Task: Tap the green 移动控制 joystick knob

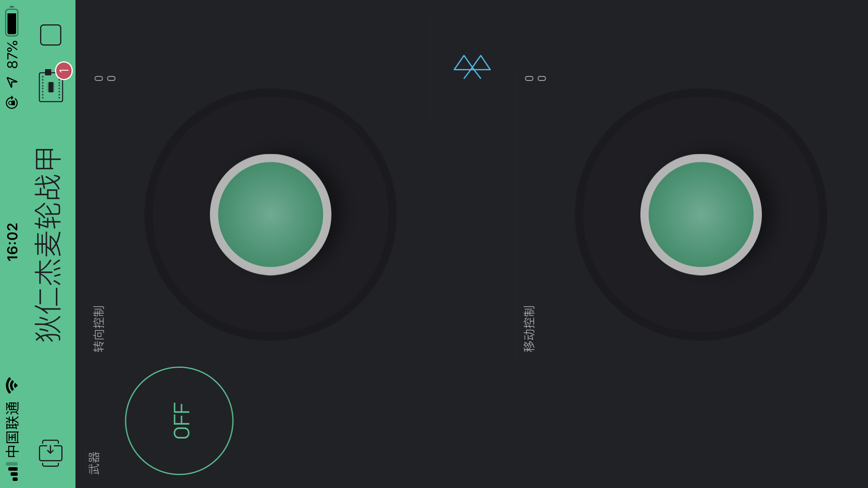Action: tap(701, 215)
